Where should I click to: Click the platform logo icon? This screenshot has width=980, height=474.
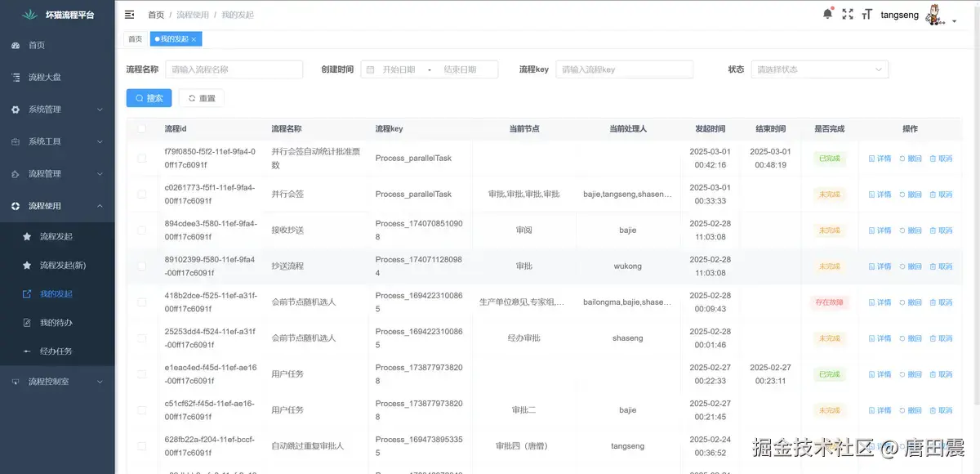pyautogui.click(x=30, y=15)
